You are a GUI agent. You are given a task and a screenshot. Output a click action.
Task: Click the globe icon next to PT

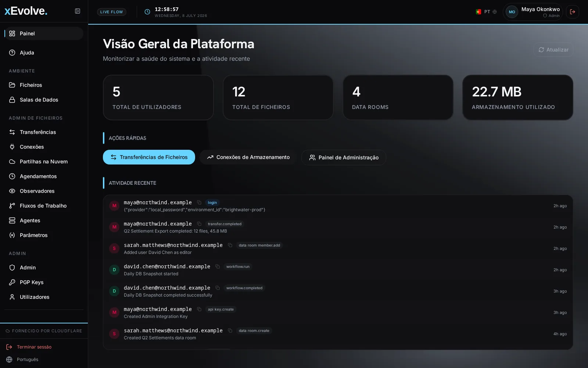495,12
